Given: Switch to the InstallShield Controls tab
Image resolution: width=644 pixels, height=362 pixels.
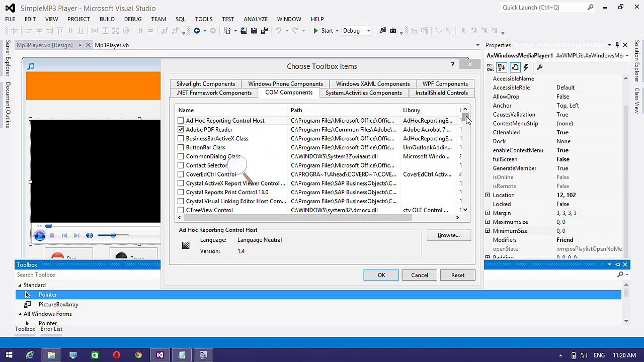Looking at the screenshot, I should pyautogui.click(x=441, y=93).
